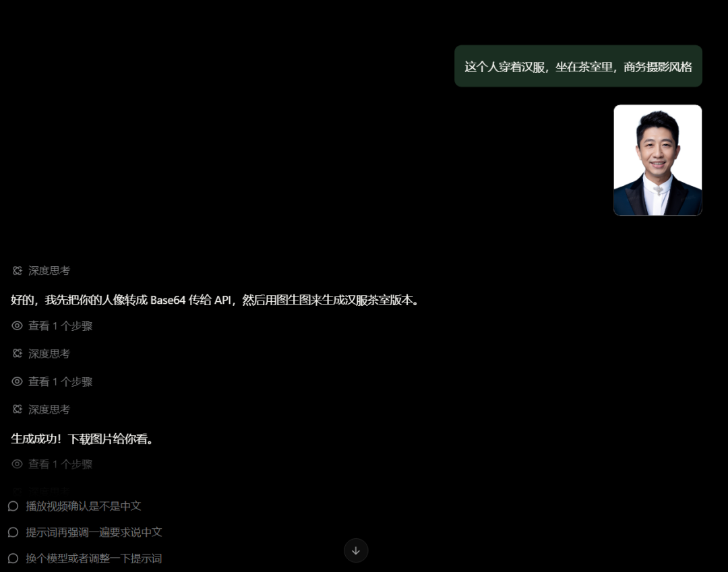Click the text 好的，我先把你的人像转成 Base64
This screenshot has width=728, height=572.
(98, 300)
